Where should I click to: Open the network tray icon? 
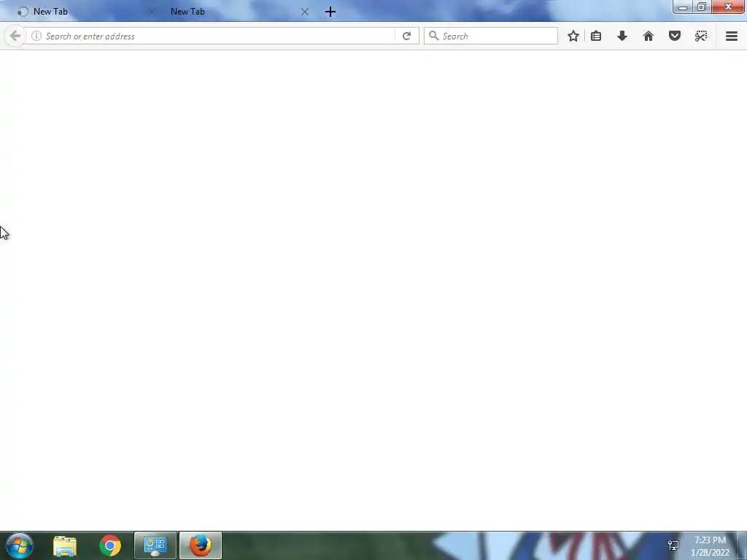pos(673,545)
